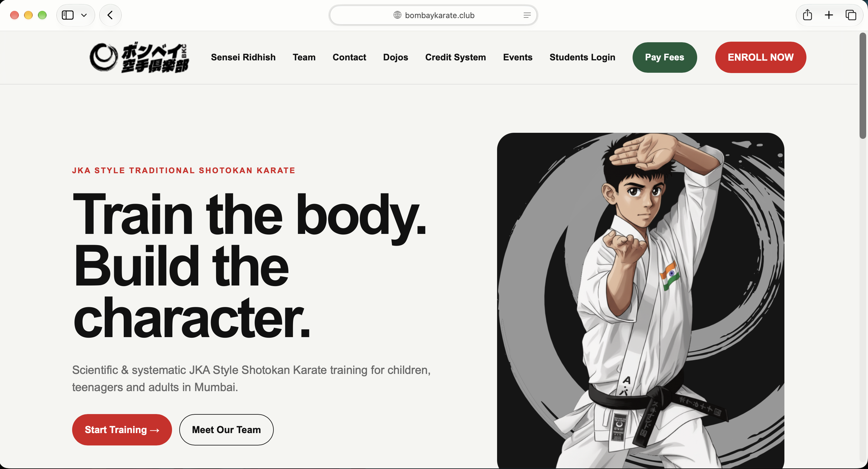Click the Share icon in toolbar
868x469 pixels.
point(807,15)
